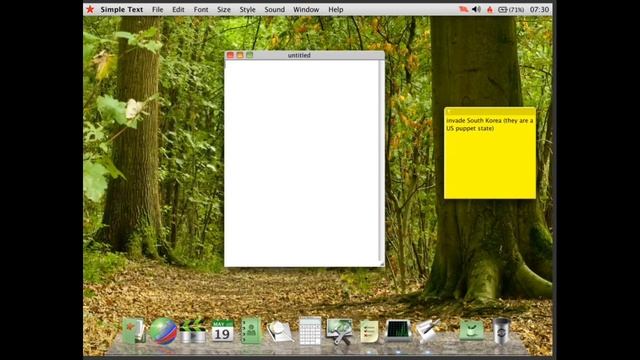Viewport: 640px width, 360px height.
Task: Open the May 19 calendar dock icon
Action: click(x=222, y=331)
